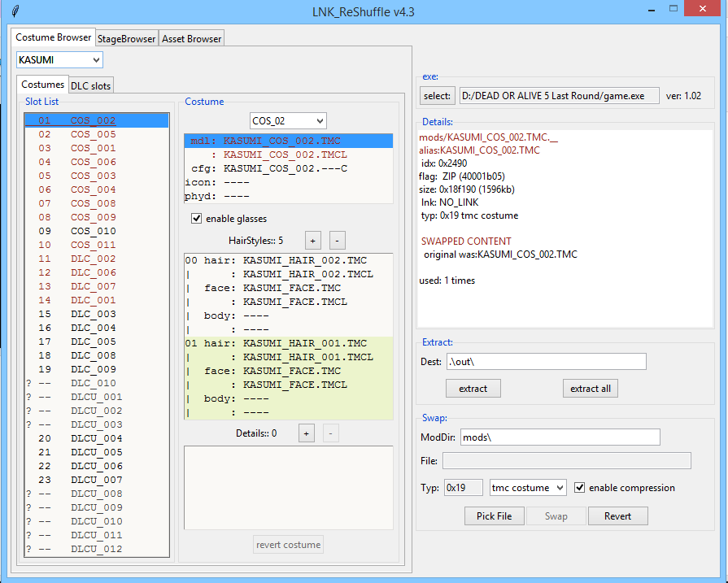
Task: Click the extract Dest path field
Action: 546,361
